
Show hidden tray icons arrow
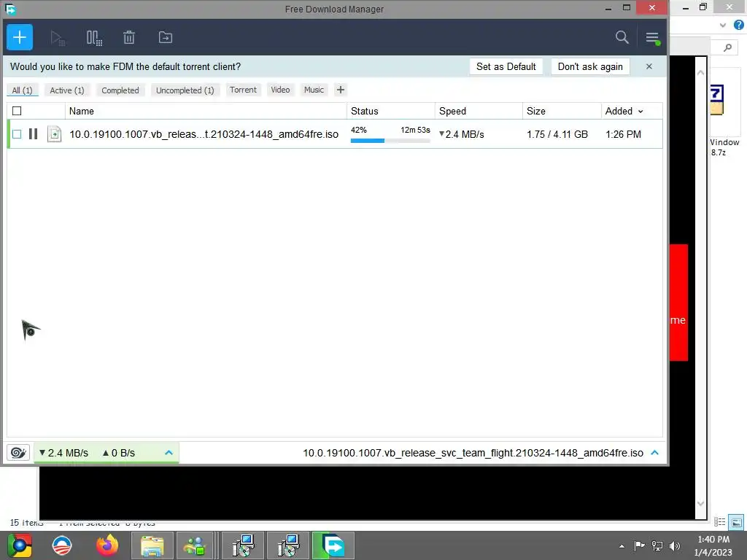[x=622, y=546]
